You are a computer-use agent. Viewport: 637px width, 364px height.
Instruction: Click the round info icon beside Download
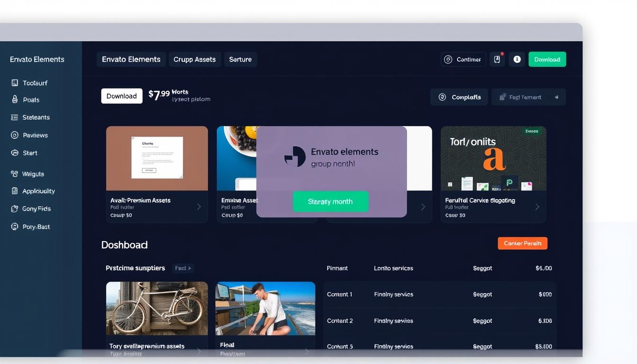pos(517,59)
